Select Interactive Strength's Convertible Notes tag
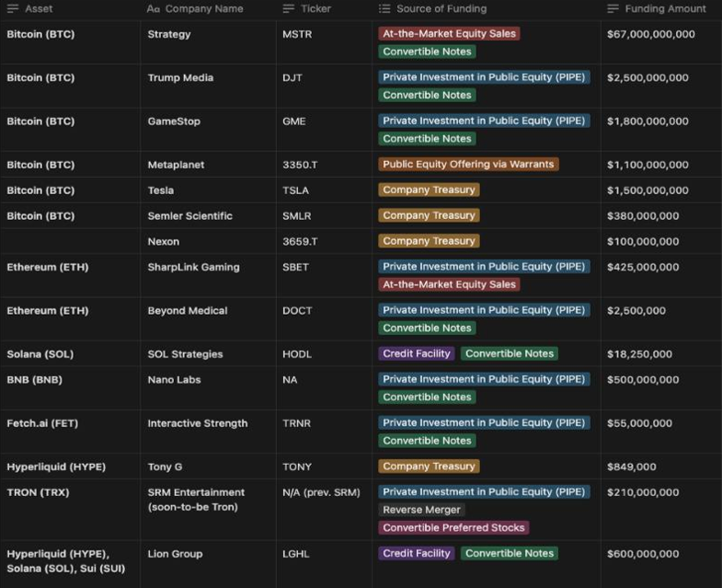 427,441
